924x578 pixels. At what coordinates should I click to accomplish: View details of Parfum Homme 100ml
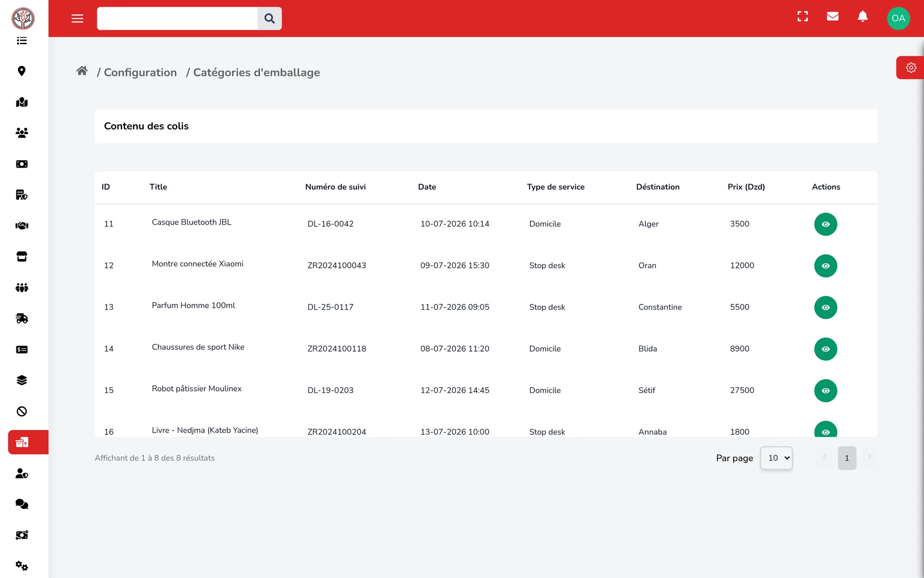tap(825, 307)
